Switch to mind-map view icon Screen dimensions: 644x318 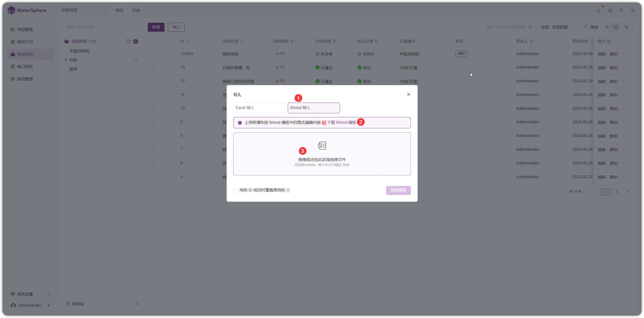pyautogui.click(x=616, y=27)
